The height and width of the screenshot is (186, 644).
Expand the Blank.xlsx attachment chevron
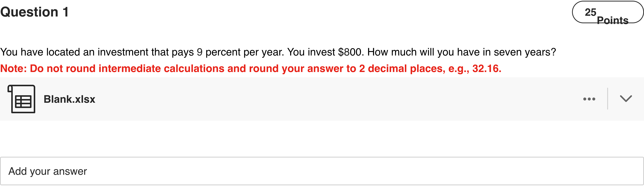625,99
